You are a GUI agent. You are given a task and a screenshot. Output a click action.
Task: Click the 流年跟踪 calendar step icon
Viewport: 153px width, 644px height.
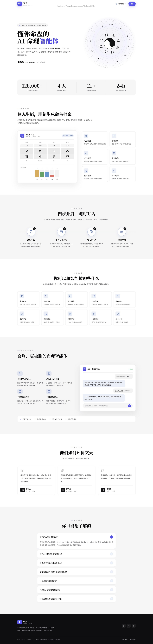(122, 232)
